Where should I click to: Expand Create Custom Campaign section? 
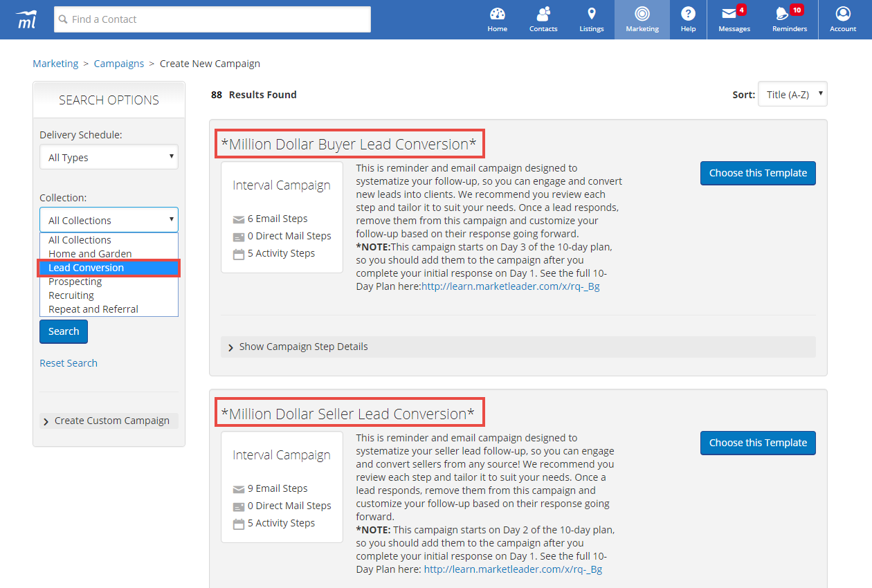[109, 421]
